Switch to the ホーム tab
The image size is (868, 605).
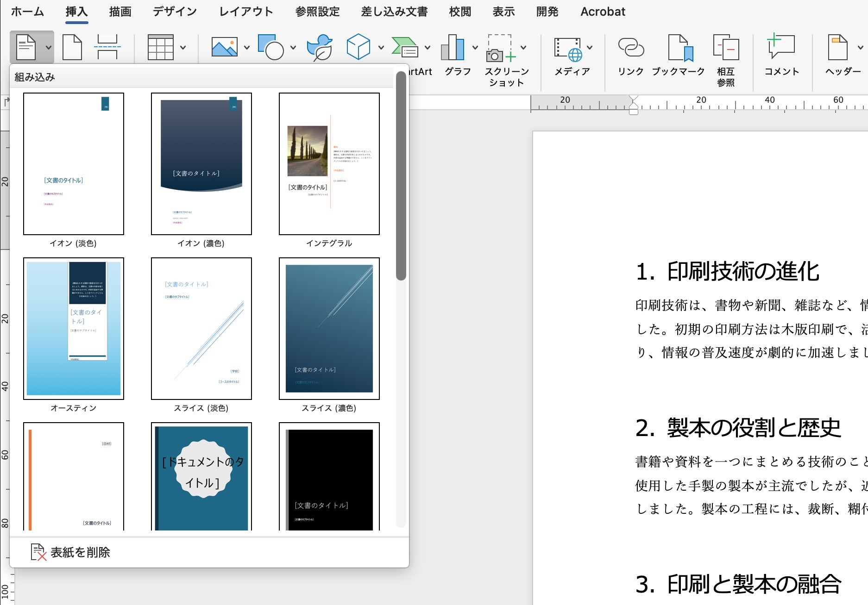tap(27, 12)
